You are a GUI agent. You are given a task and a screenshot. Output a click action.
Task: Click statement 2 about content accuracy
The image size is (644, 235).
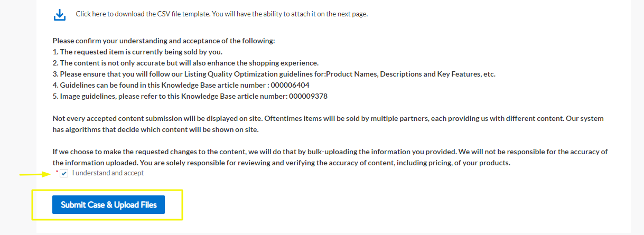click(x=185, y=63)
